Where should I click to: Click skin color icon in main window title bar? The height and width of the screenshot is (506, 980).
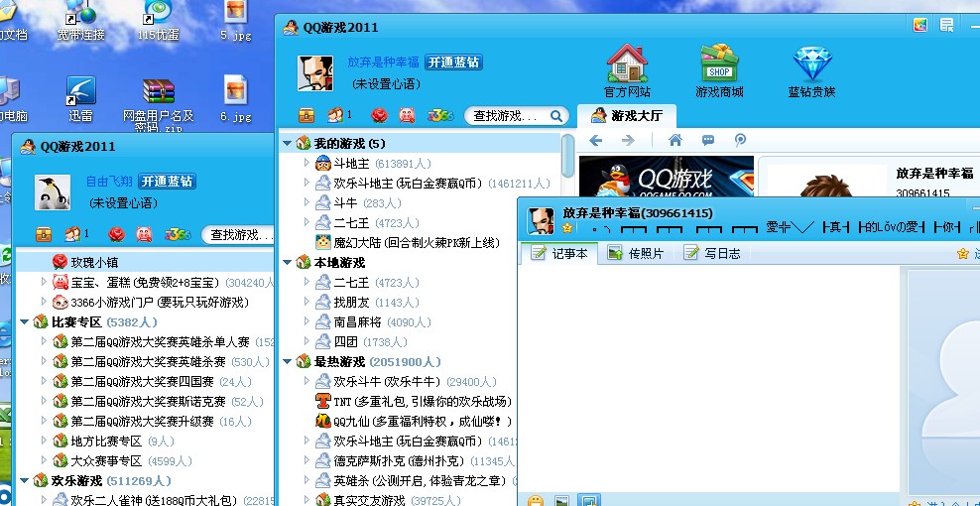pyautogui.click(x=920, y=25)
